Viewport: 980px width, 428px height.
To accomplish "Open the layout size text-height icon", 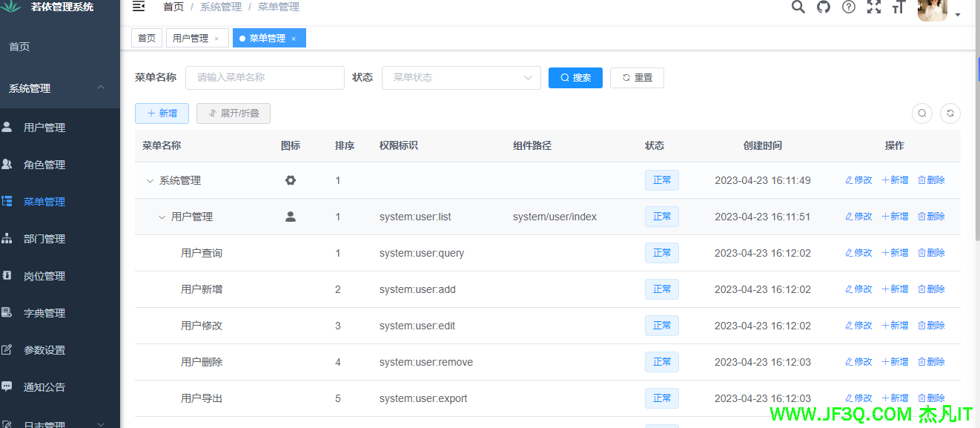I will pos(899,7).
